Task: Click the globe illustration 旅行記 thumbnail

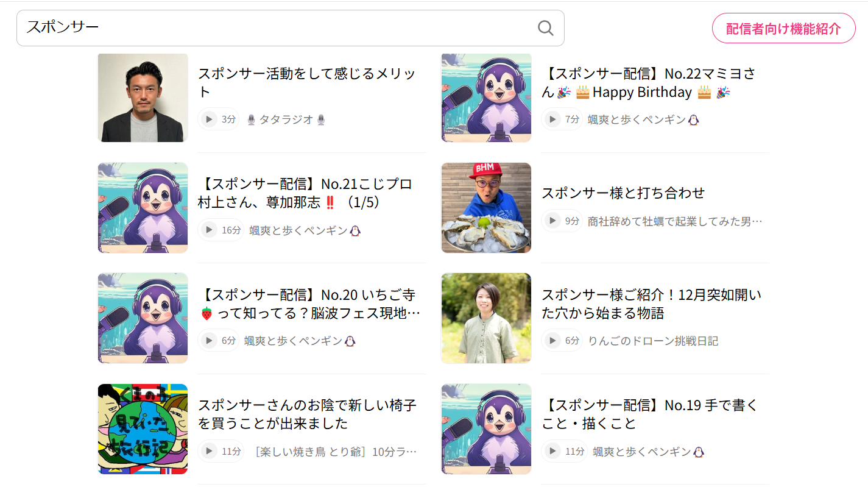Action: click(x=143, y=429)
